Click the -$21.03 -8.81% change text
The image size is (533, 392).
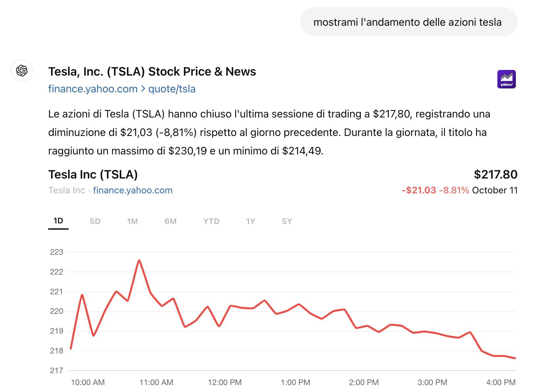tap(435, 190)
